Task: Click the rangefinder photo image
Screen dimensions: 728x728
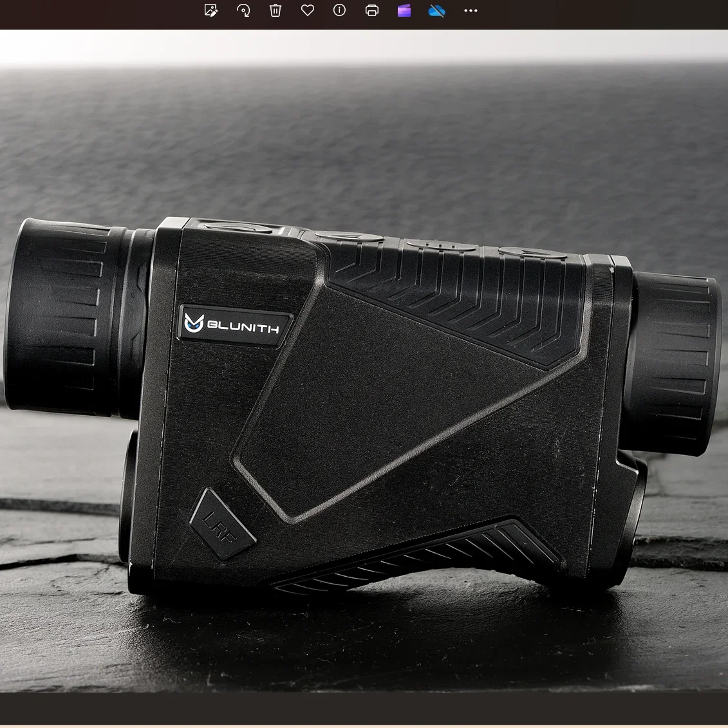Action: click(364, 360)
